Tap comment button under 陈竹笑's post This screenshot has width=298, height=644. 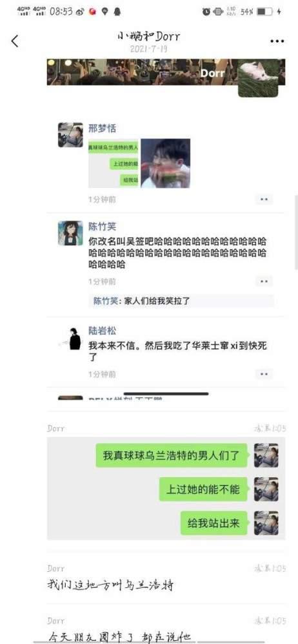point(264,281)
